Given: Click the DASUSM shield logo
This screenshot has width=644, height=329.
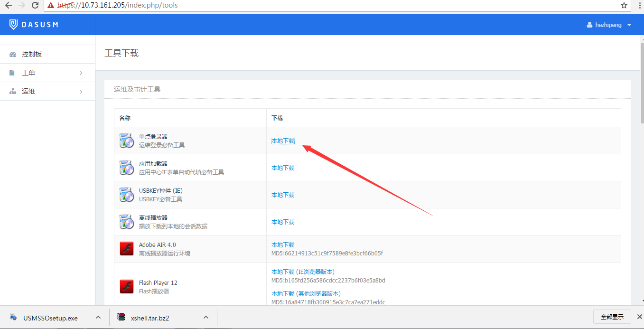Looking at the screenshot, I should [13, 25].
